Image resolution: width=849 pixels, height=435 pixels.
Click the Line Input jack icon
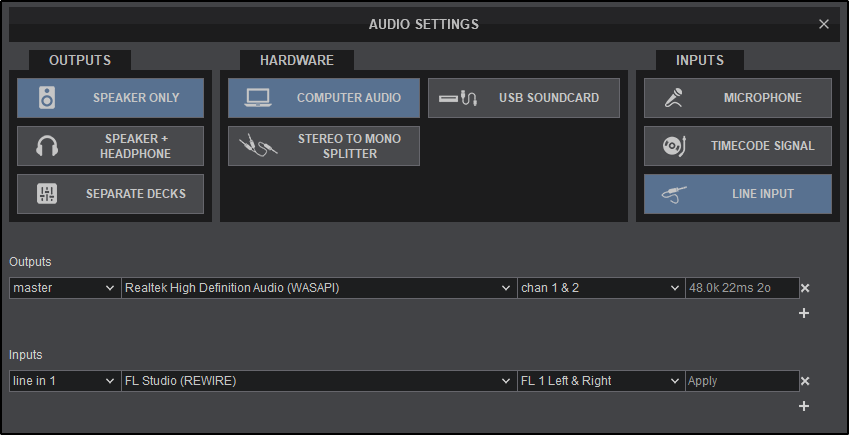click(x=673, y=194)
